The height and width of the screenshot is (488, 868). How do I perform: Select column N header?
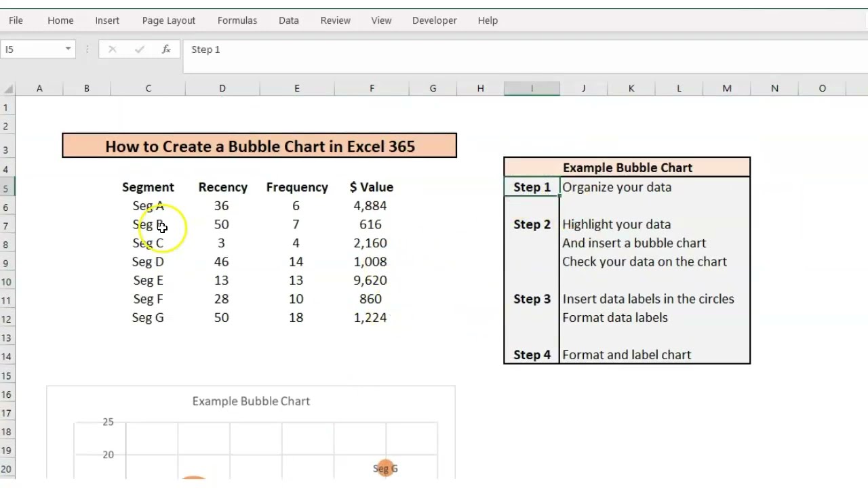pyautogui.click(x=774, y=88)
